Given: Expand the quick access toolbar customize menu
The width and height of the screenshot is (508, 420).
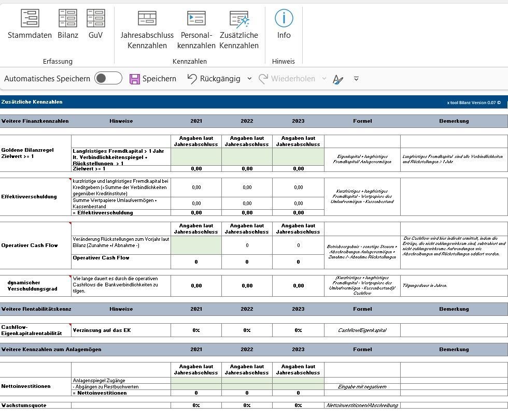Looking at the screenshot, I should click(x=356, y=79).
